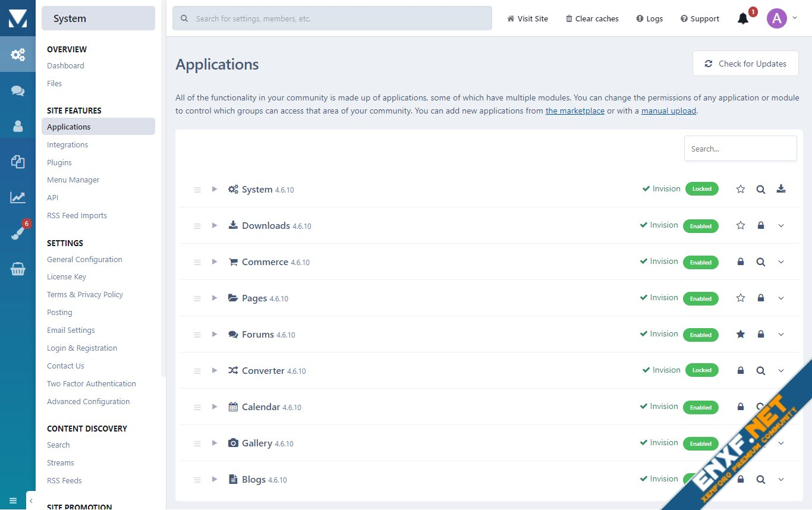Image resolution: width=812 pixels, height=510 pixels.
Task: Click the download icon in System row
Action: 781,189
